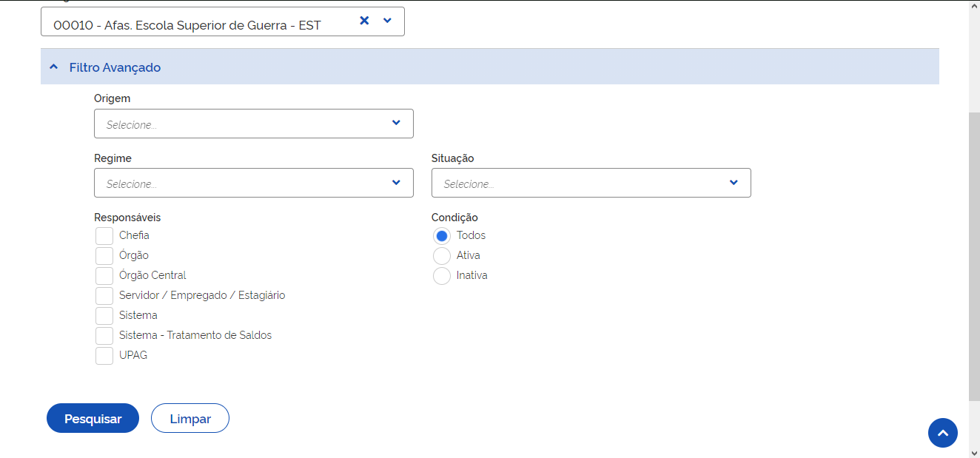Check the Chefia checkbox
Image resolution: width=980 pixels, height=458 pixels.
pyautogui.click(x=104, y=235)
